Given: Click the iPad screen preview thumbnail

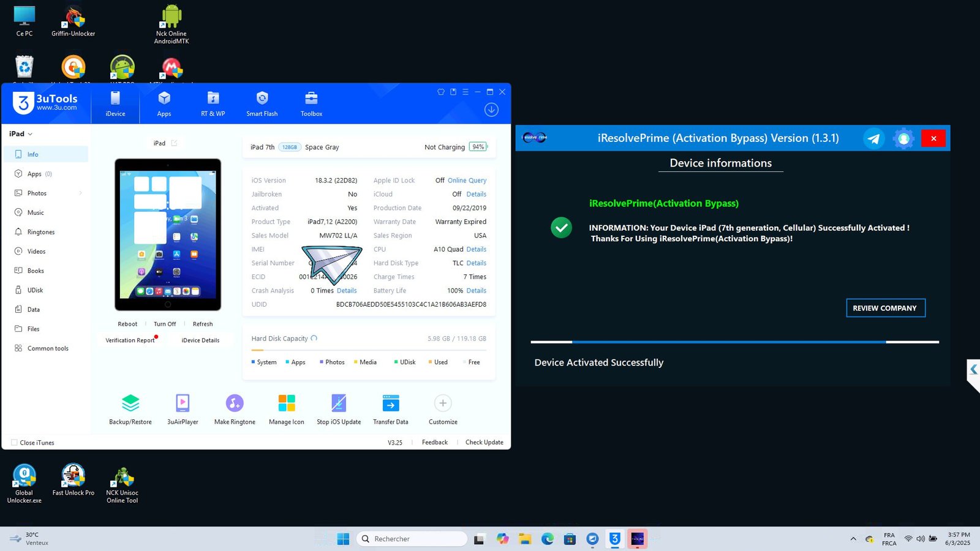Looking at the screenshot, I should tap(168, 234).
